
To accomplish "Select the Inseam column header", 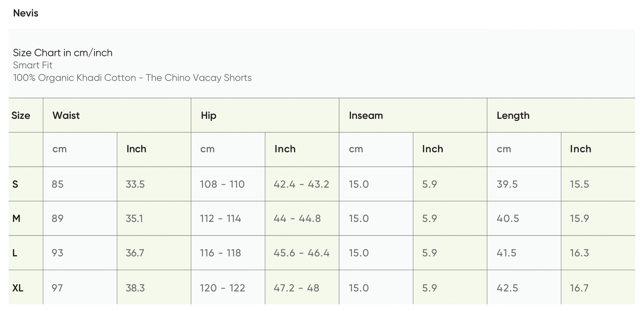I will (x=366, y=116).
